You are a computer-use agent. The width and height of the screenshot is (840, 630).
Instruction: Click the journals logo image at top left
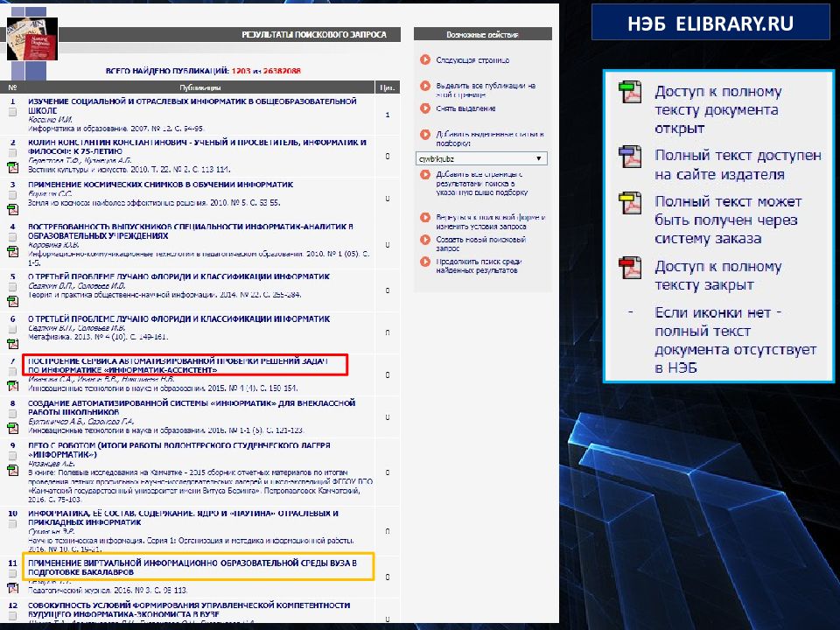pyautogui.click(x=32, y=39)
